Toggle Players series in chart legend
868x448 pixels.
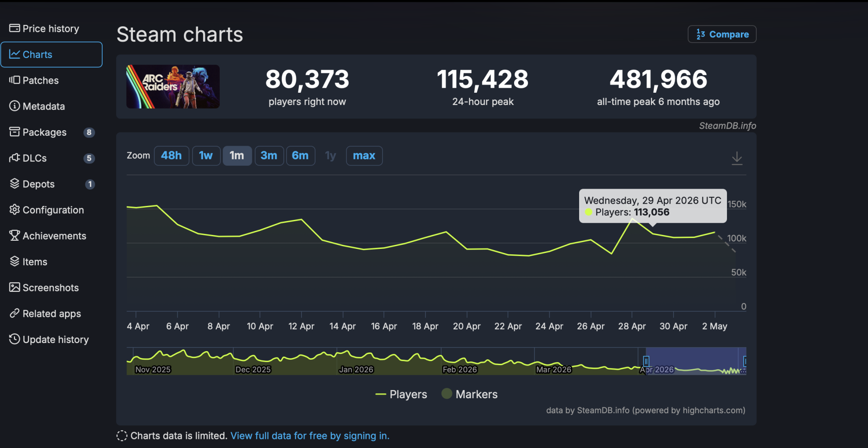point(401,394)
